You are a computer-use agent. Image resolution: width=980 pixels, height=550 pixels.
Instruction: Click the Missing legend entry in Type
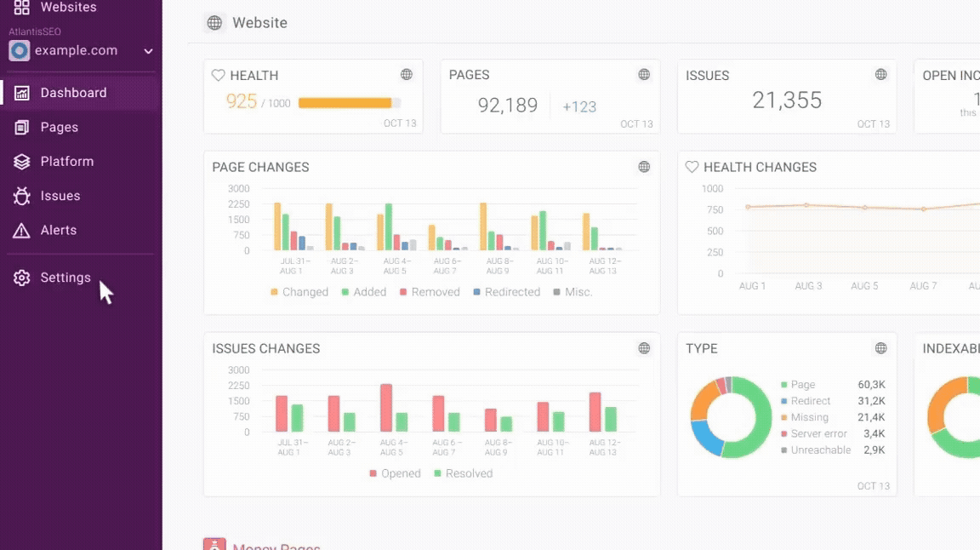(805, 417)
